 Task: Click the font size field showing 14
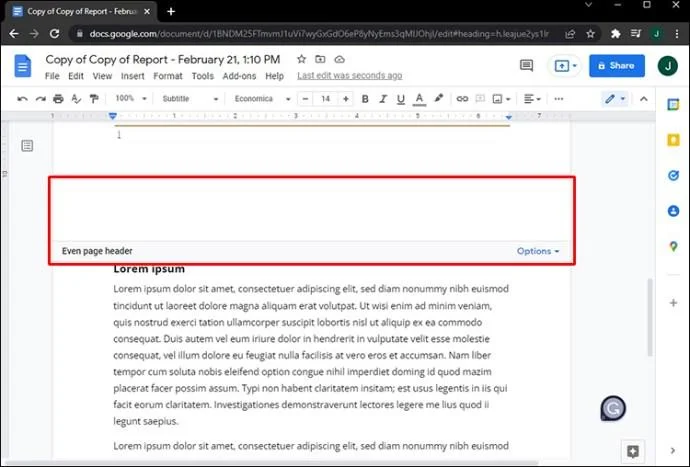pyautogui.click(x=326, y=99)
